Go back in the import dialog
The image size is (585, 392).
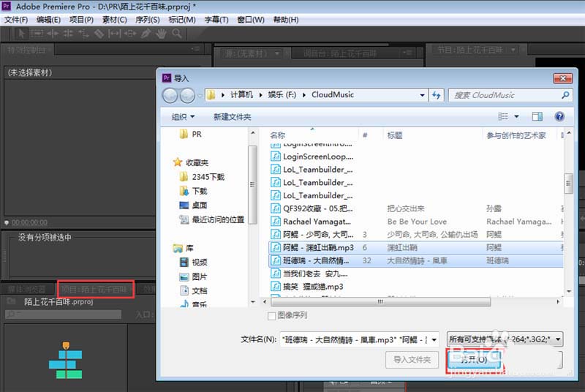click(170, 96)
